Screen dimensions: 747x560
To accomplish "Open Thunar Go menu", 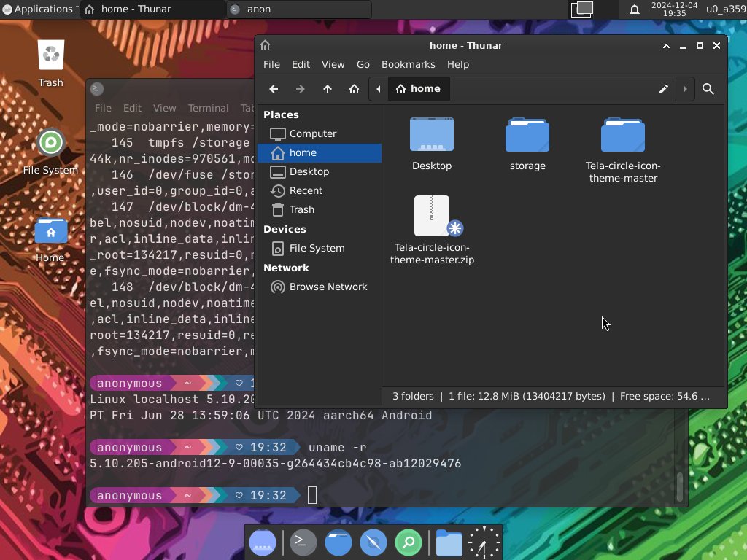I will 363,64.
